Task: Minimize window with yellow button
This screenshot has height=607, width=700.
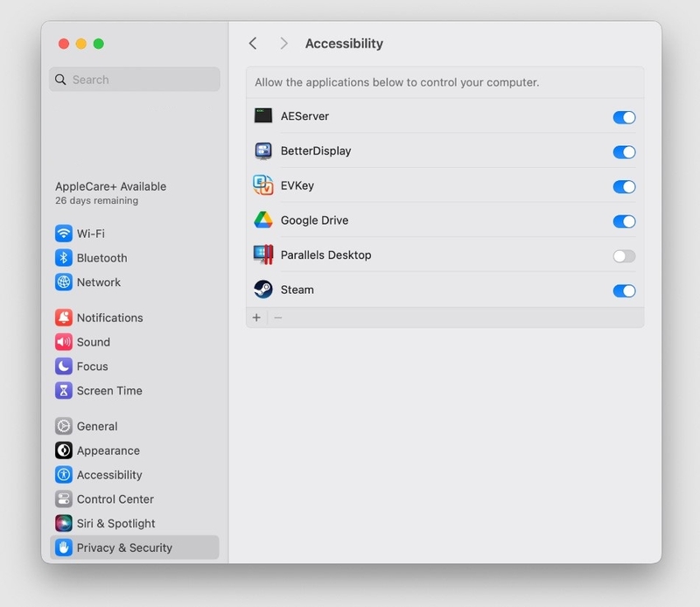Action: (x=81, y=44)
